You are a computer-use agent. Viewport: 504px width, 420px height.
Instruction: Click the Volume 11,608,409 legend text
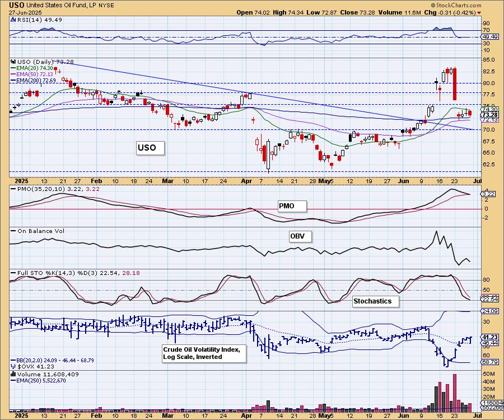[48, 375]
